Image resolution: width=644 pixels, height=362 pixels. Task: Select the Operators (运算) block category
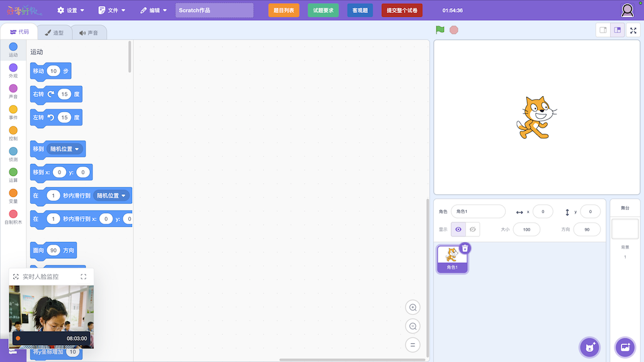(x=13, y=175)
